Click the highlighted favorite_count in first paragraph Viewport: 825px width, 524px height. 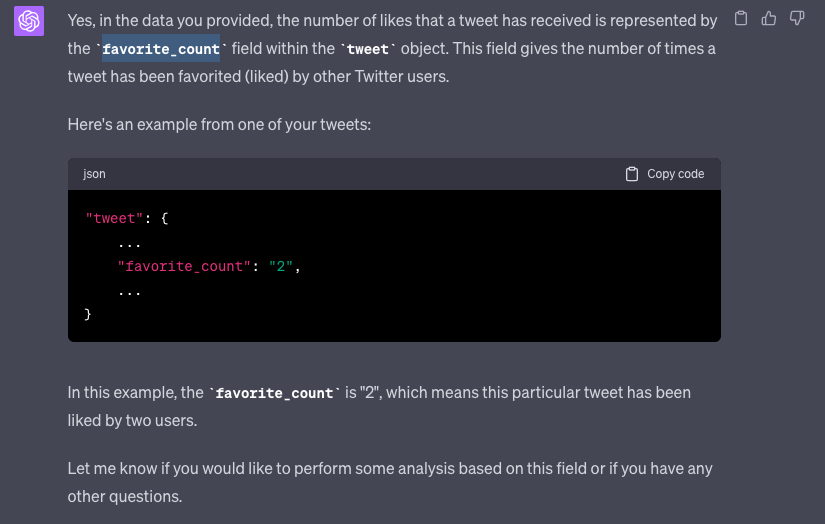[x=160, y=49]
